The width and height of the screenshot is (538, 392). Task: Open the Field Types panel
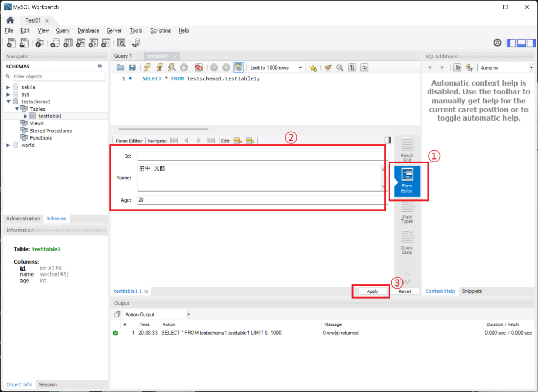407,211
